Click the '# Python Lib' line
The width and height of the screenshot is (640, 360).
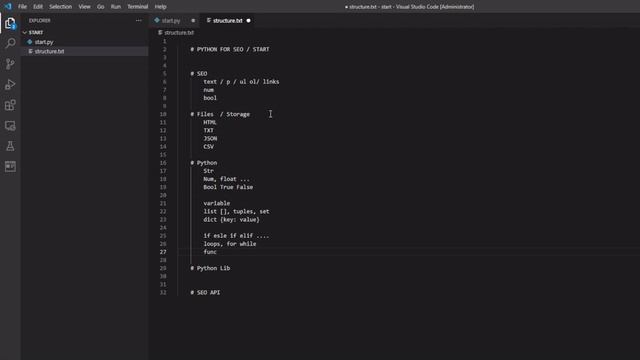click(x=210, y=268)
